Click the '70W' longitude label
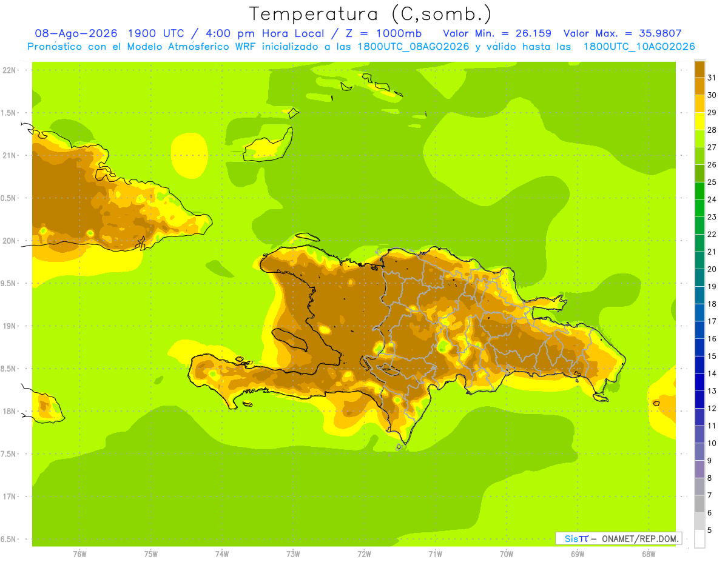Screen dimensions: 728x562 pos(507,554)
